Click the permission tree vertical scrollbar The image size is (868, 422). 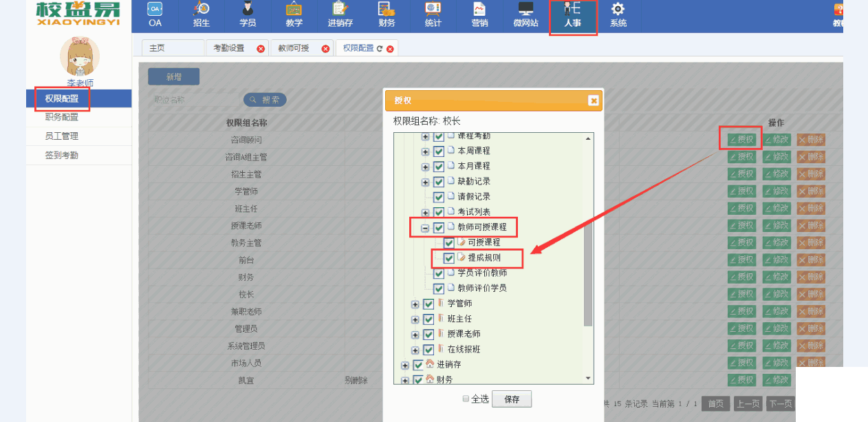click(x=588, y=275)
